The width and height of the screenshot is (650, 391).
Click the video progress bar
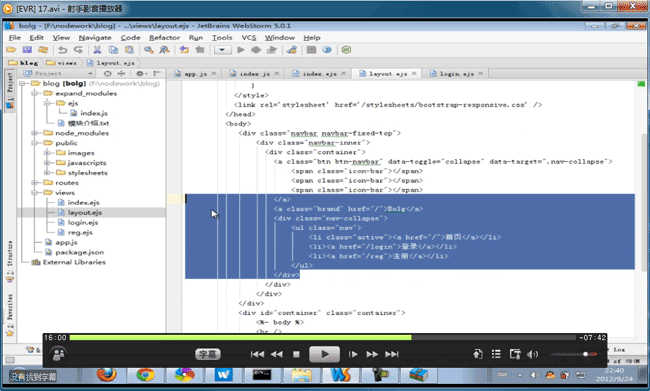pyautogui.click(x=323, y=338)
